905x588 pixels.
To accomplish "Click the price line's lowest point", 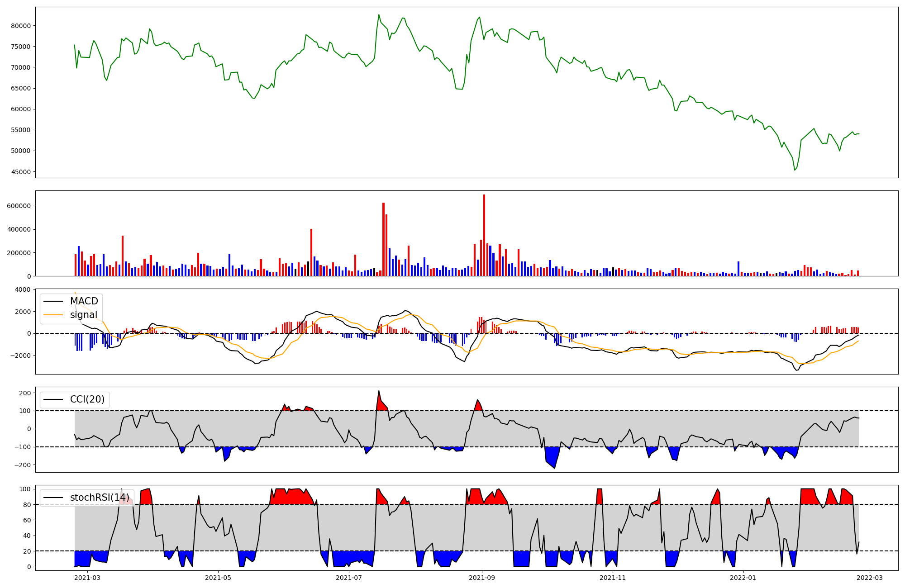I will [x=795, y=170].
